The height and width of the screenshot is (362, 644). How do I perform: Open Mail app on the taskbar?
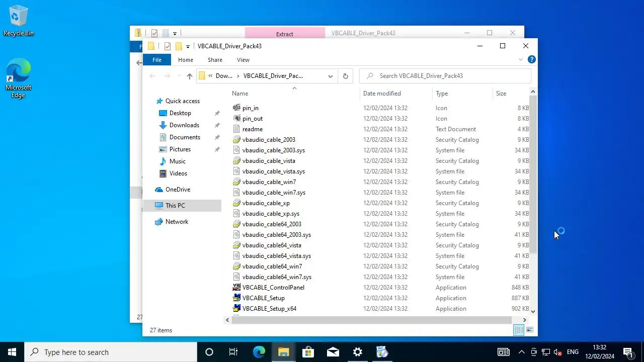[333, 352]
